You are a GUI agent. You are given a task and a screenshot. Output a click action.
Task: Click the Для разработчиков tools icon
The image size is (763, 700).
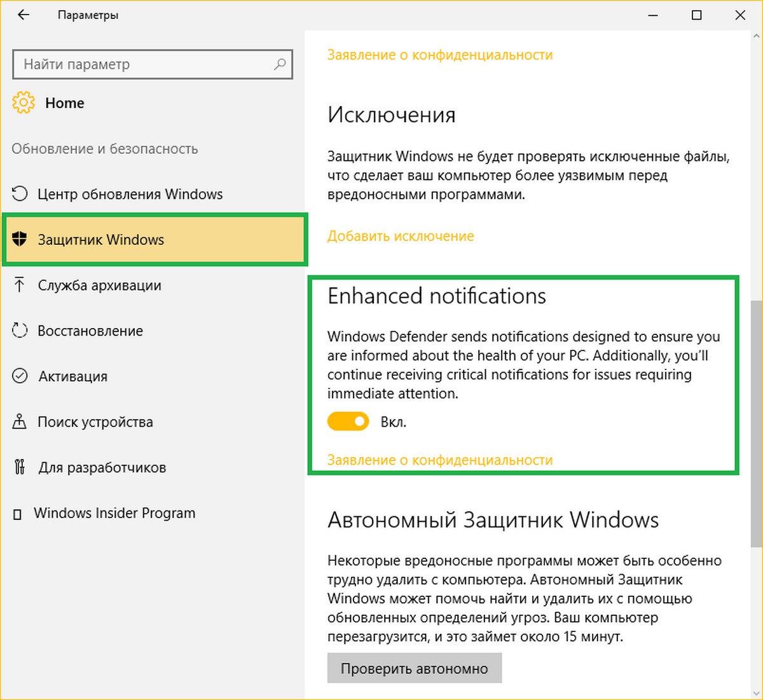[x=20, y=467]
